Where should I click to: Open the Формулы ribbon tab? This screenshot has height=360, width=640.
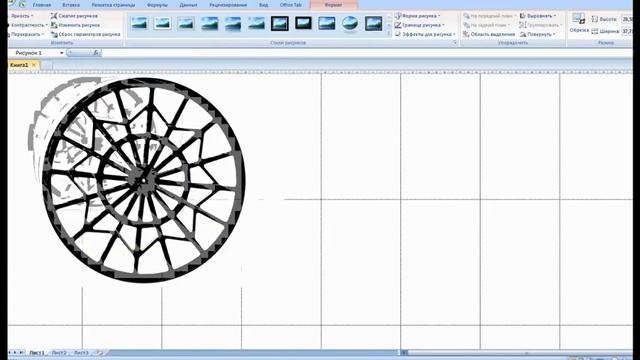pos(157,5)
